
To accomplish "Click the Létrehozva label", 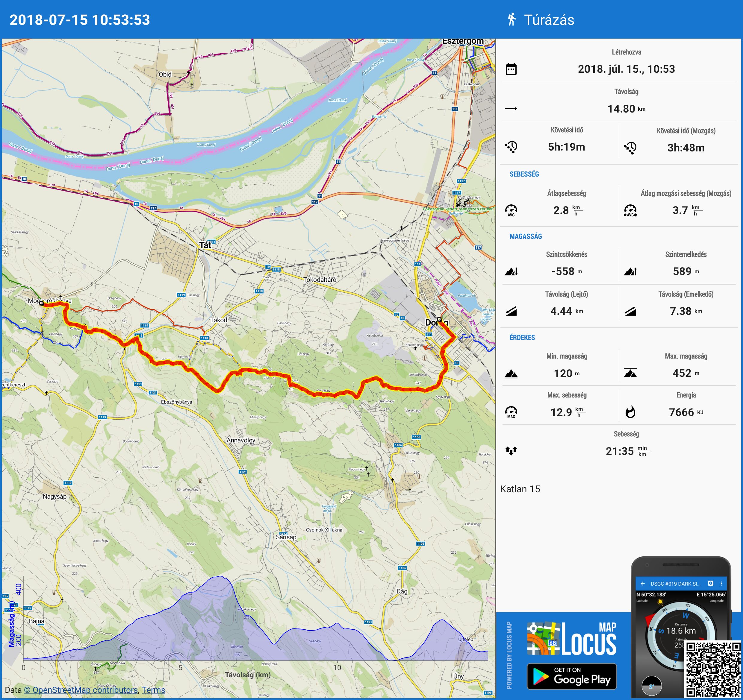I will (627, 52).
